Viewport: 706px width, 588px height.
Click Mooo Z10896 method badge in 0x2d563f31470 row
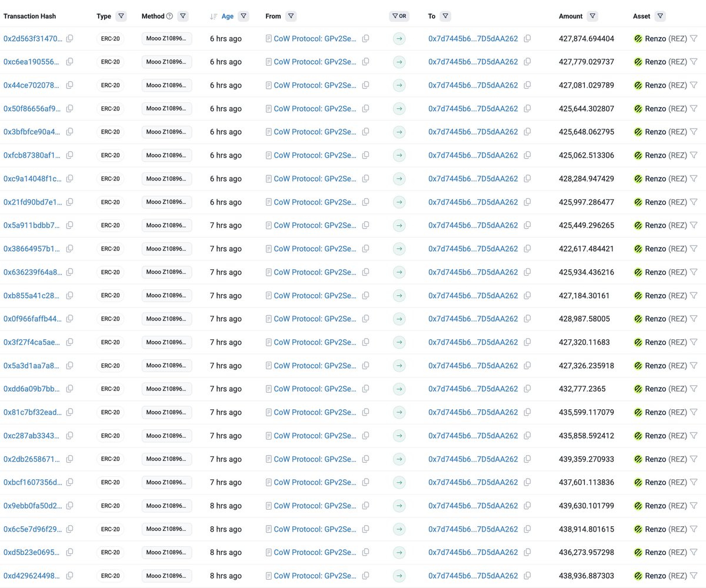(x=166, y=39)
